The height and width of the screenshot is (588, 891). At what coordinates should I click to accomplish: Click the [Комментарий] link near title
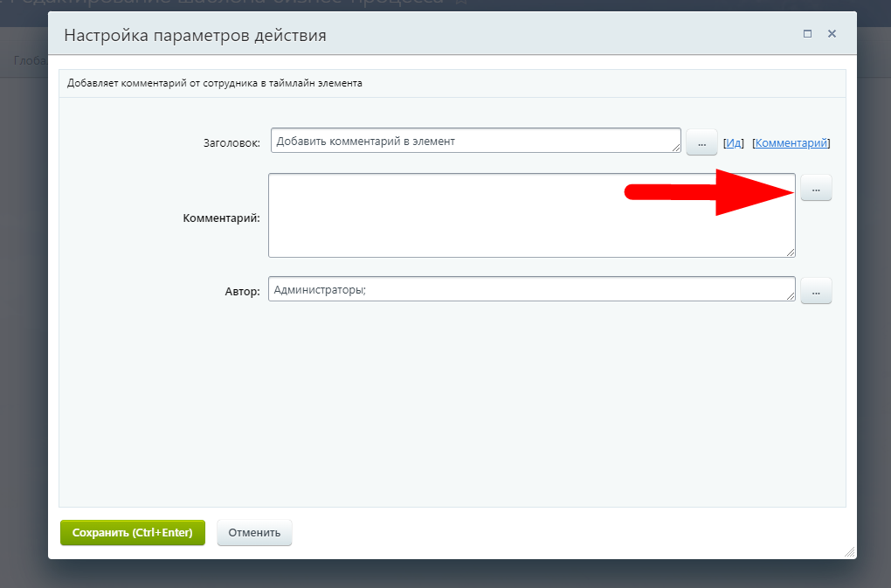point(791,142)
